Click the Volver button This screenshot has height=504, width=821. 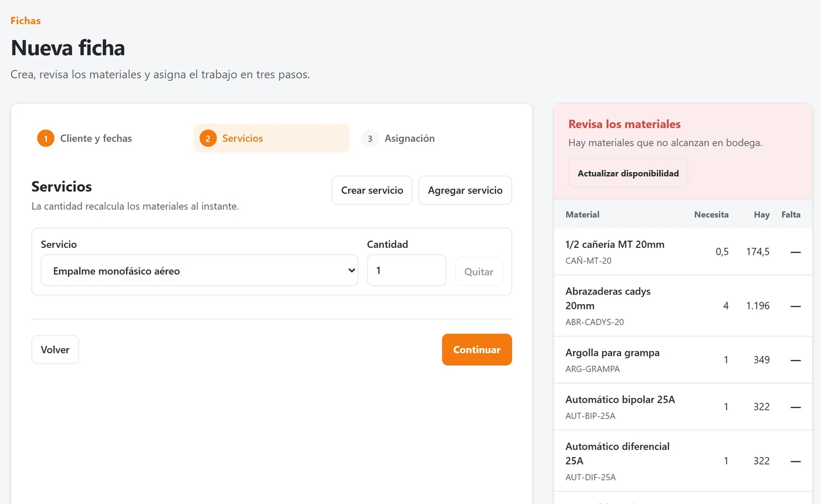(x=55, y=350)
